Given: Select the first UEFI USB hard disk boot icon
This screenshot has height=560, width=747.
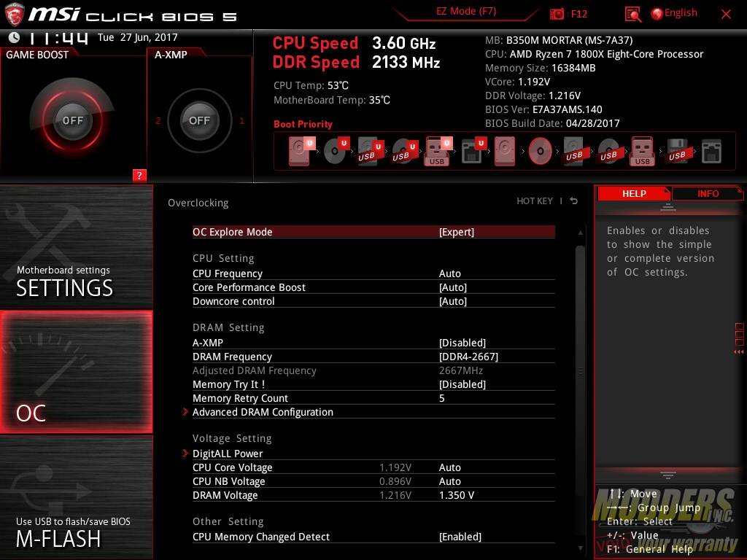Looking at the screenshot, I should 370,151.
